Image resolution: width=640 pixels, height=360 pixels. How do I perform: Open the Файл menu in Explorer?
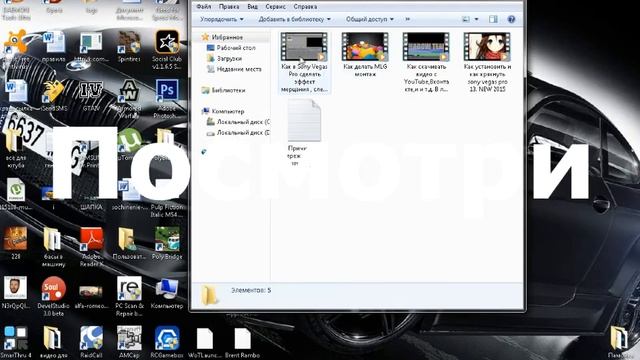click(x=203, y=7)
